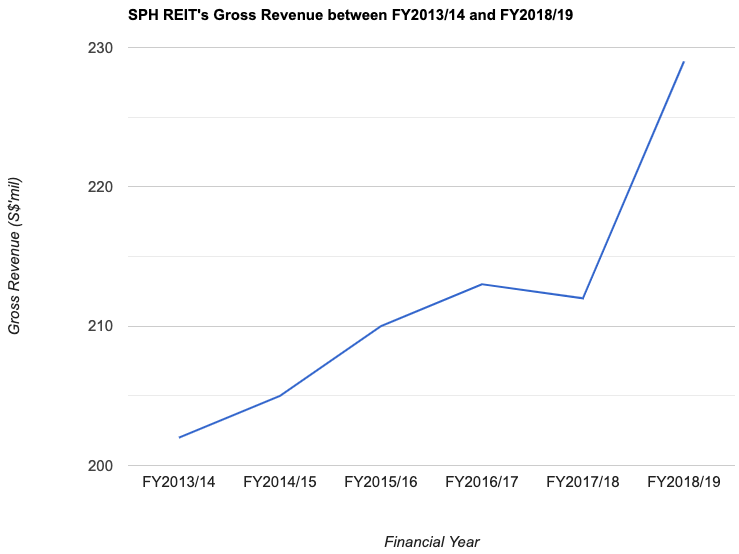Click the line's peak point at FY2016/17
739x554 pixels.
click(482, 284)
